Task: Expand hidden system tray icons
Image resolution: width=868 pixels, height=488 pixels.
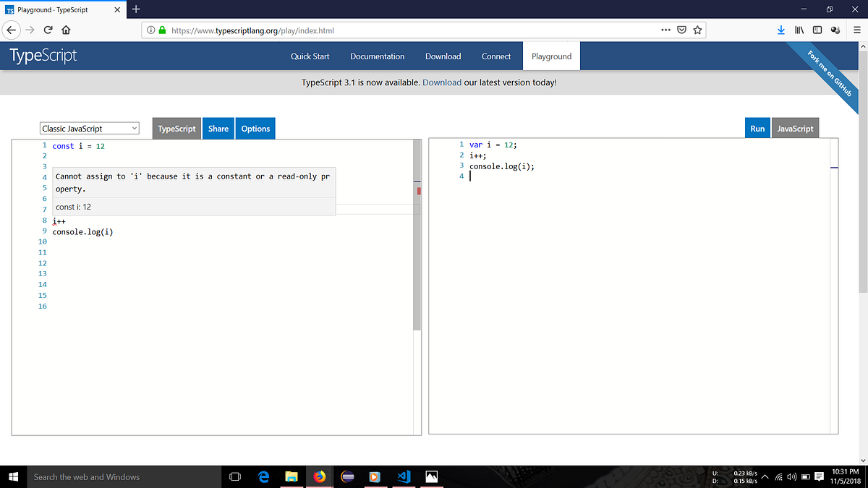Action: (x=764, y=476)
